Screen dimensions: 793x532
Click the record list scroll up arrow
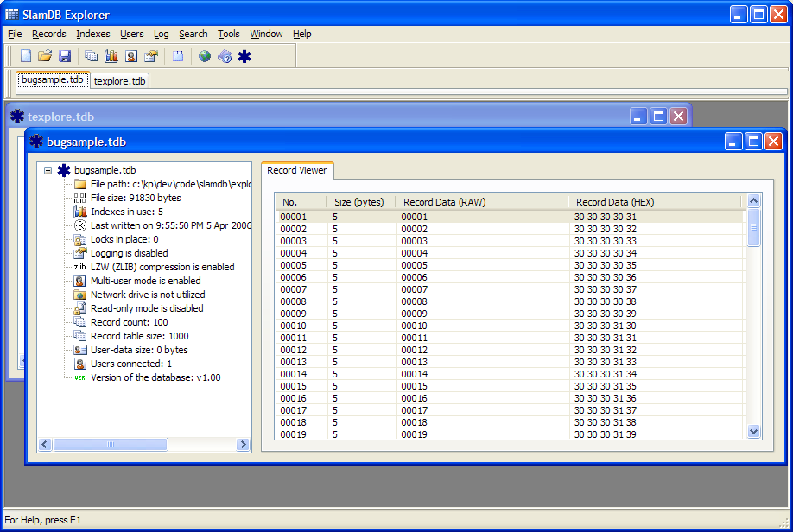pos(753,200)
